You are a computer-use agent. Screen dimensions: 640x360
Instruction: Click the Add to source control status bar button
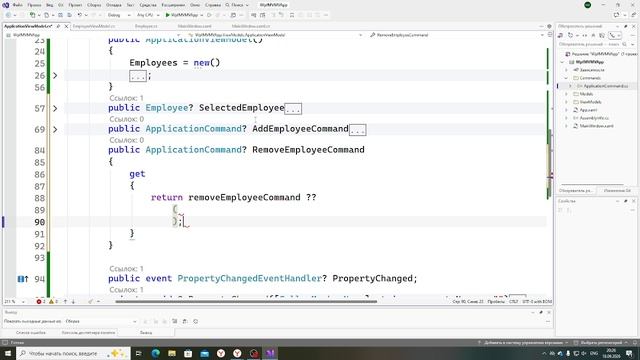click(523, 343)
